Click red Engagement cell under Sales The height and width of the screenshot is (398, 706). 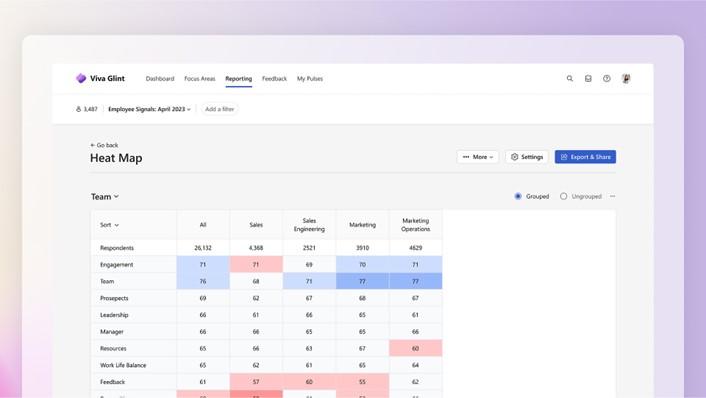[256, 264]
